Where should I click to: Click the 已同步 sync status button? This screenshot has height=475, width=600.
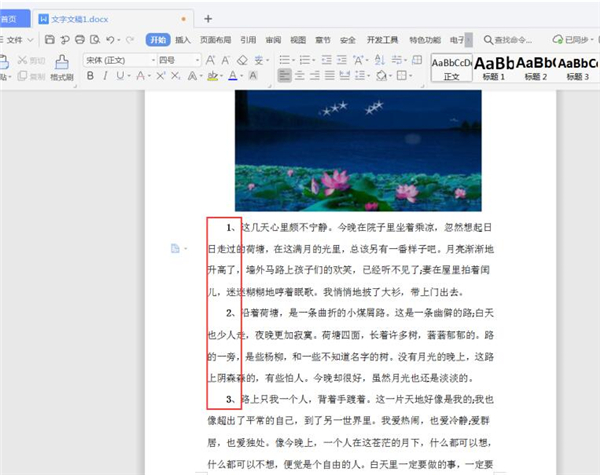pos(575,40)
